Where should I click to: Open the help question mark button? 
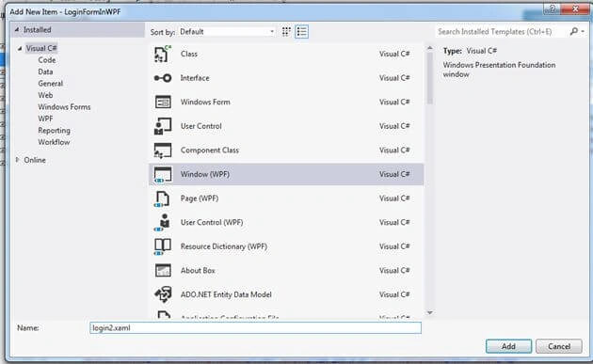coord(552,9)
